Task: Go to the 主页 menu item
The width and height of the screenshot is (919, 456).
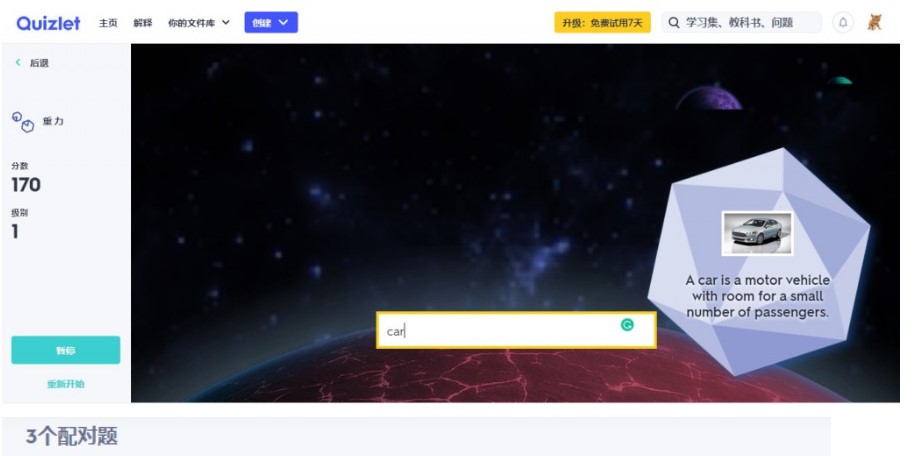Action: click(108, 23)
